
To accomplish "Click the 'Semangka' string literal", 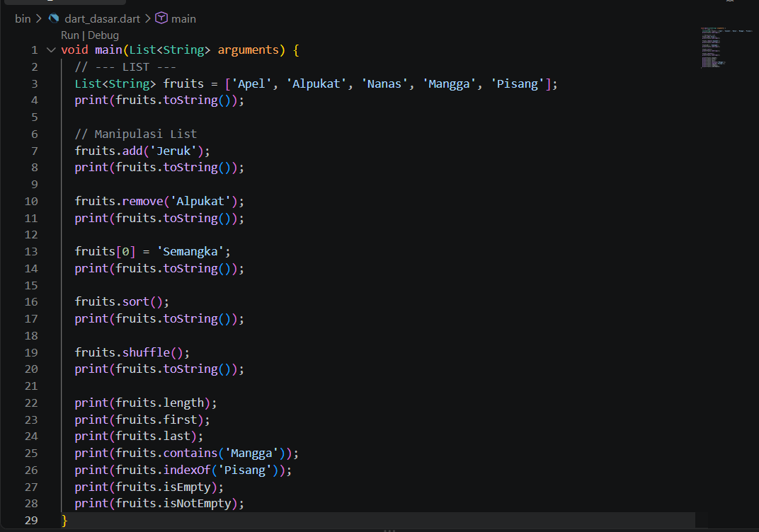I will click(190, 251).
